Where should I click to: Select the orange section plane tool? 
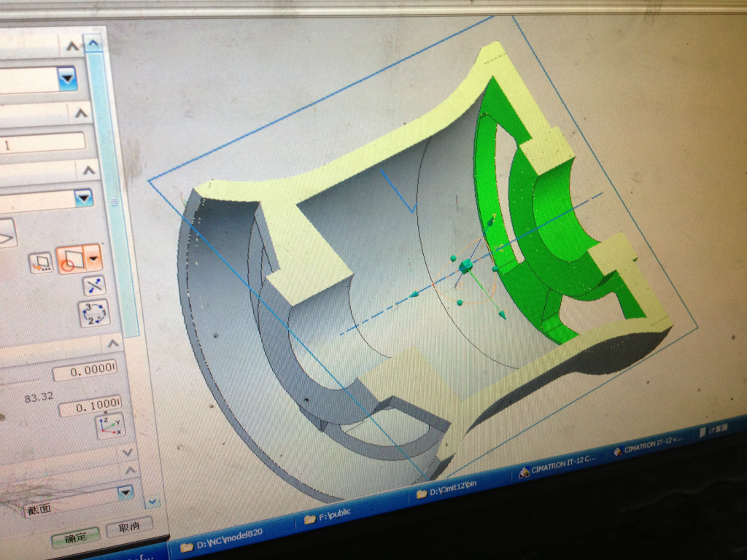71,260
